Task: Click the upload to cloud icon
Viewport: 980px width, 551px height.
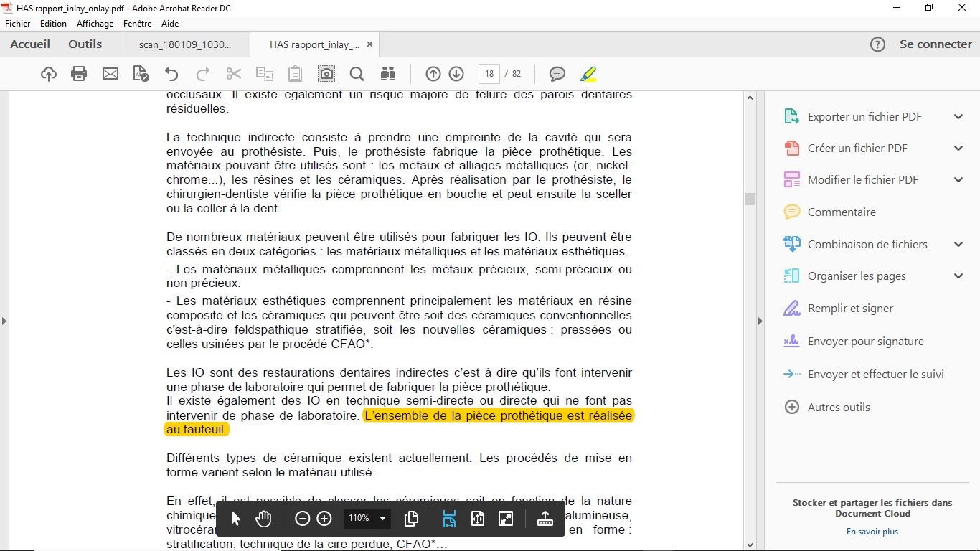Action: click(x=48, y=74)
